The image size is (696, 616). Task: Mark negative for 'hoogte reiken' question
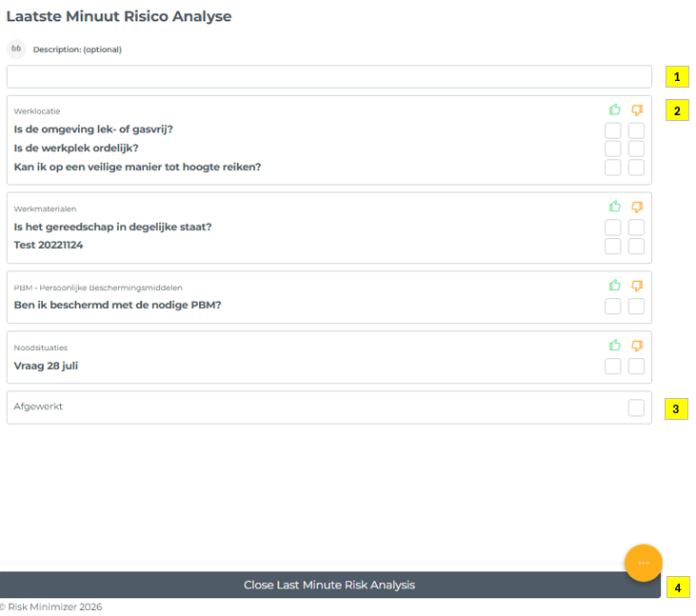click(x=636, y=168)
